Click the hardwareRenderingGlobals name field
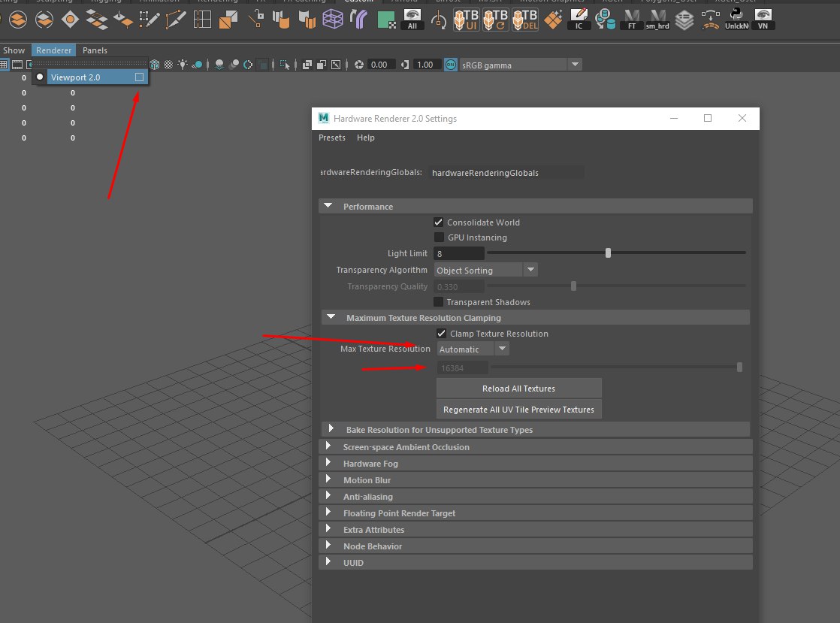Viewport: 840px width, 623px height. click(507, 173)
